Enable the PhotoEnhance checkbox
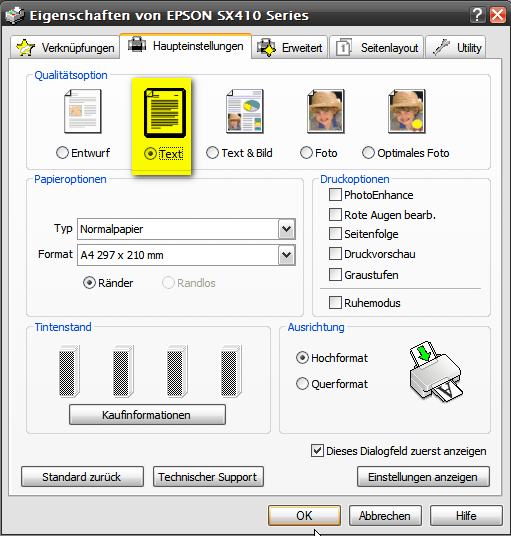Screen dimensions: 511x536 [335, 195]
